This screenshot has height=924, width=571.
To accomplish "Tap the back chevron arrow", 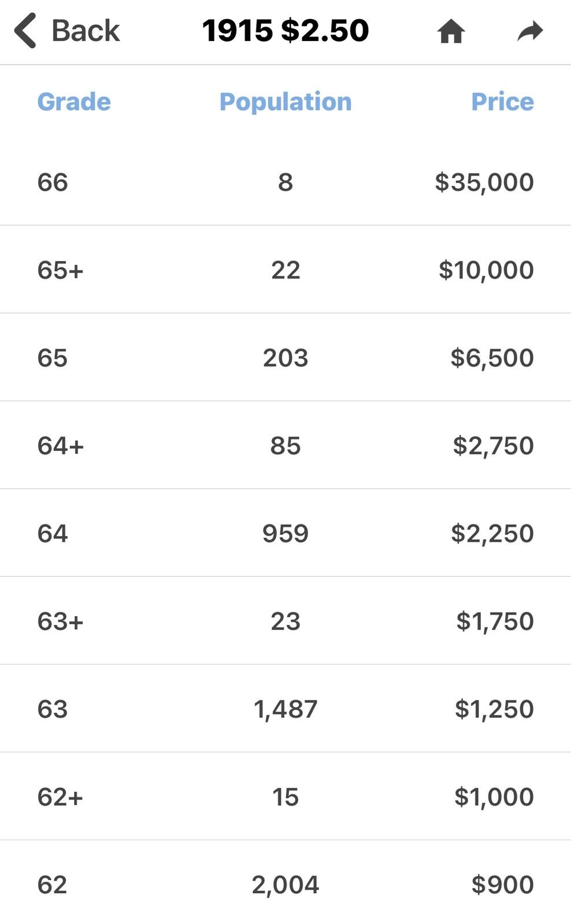I will (25, 31).
